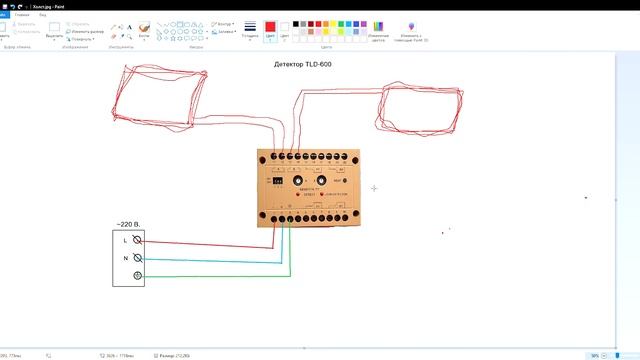Open the Outline dropdown

pyautogui.click(x=223, y=24)
